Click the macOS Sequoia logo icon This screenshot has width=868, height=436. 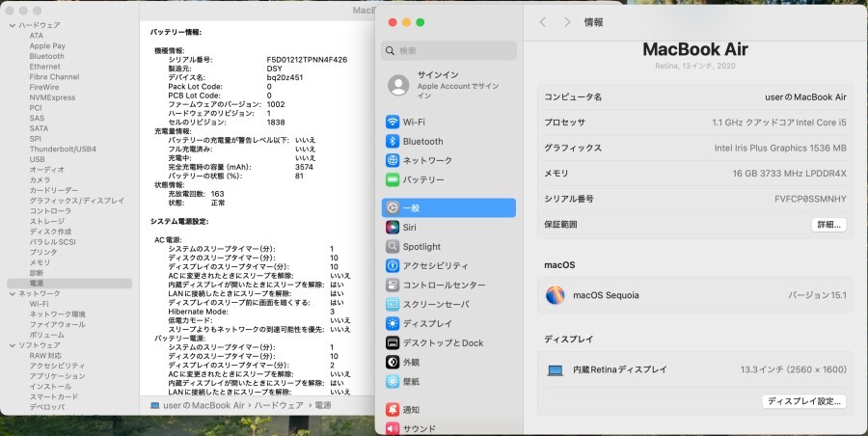click(556, 295)
